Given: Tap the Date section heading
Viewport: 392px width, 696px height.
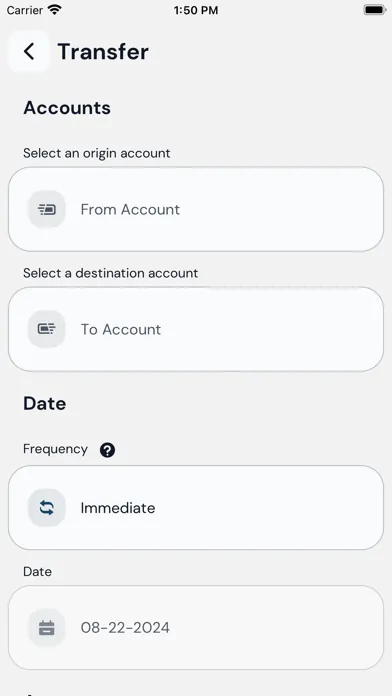Looking at the screenshot, I should click(x=44, y=403).
